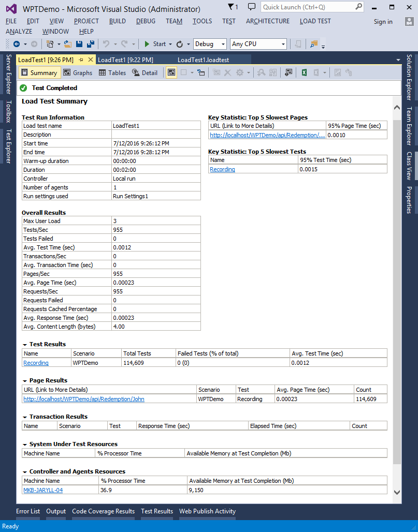Open the FILE menu
418x532 pixels.
click(x=11, y=21)
